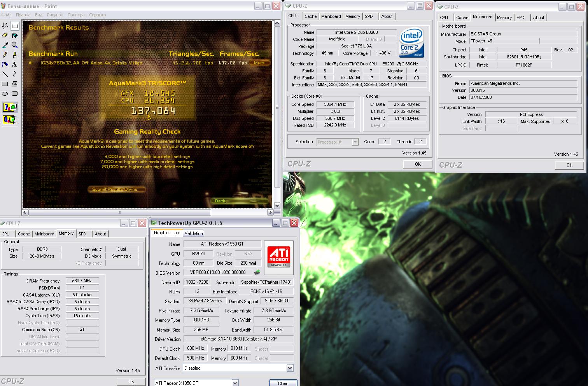Select the Brush tool in Paint
The image size is (588, 386).
pyautogui.click(x=15, y=55)
